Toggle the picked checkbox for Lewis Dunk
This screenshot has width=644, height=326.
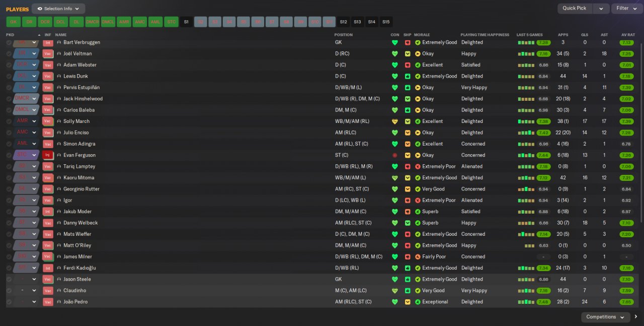click(9, 76)
